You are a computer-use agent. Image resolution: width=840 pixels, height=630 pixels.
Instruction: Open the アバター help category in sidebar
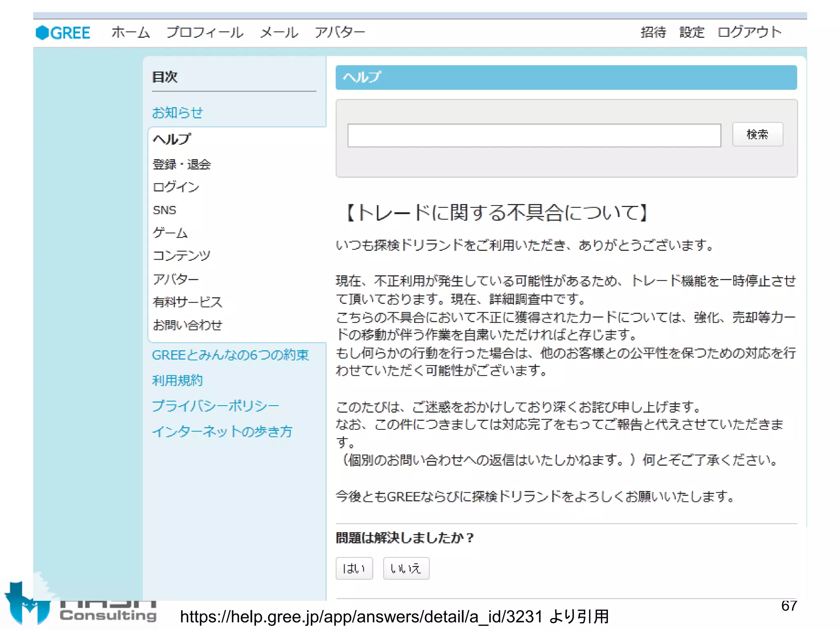coord(176,279)
